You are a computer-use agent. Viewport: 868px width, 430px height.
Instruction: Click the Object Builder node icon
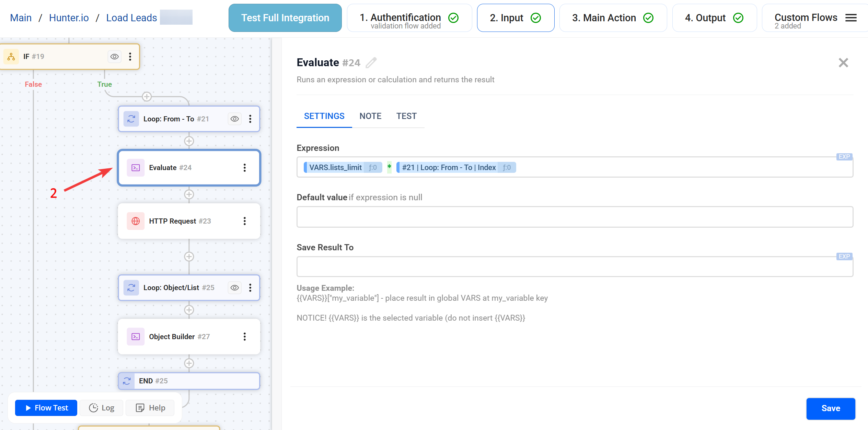pyautogui.click(x=136, y=336)
